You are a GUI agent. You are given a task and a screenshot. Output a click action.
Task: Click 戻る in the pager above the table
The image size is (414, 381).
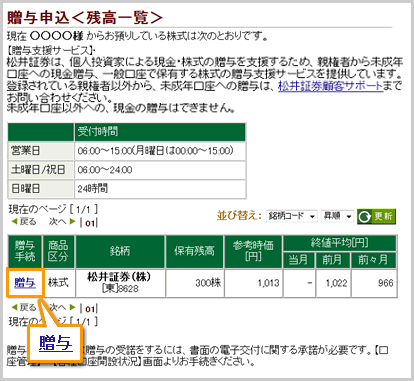pyautogui.click(x=24, y=222)
